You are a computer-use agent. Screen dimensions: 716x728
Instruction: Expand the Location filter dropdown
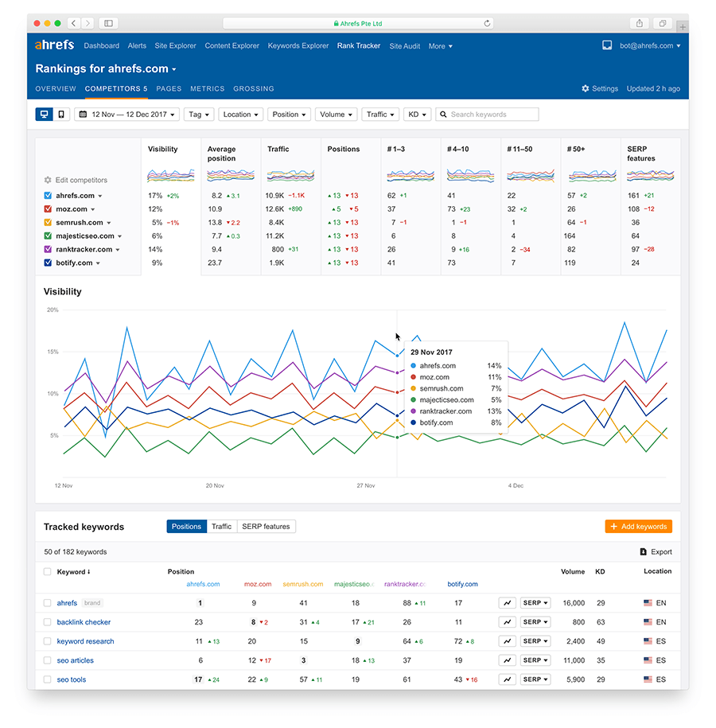click(240, 115)
